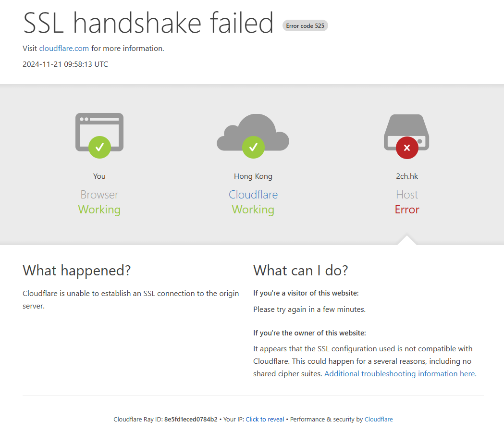Click the SSL handshake failed heading
The height and width of the screenshot is (445, 504).
[148, 23]
